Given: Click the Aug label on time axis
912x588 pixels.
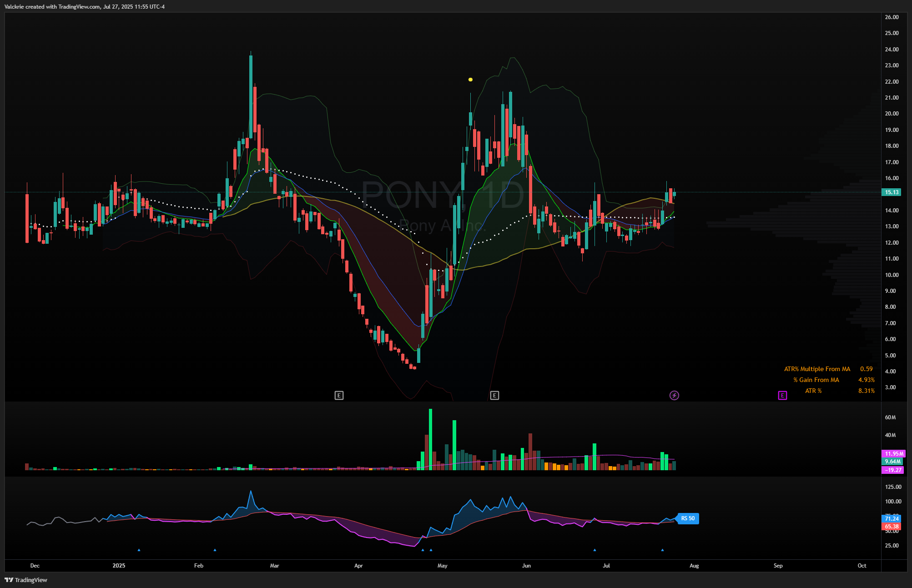Looking at the screenshot, I should click(694, 566).
